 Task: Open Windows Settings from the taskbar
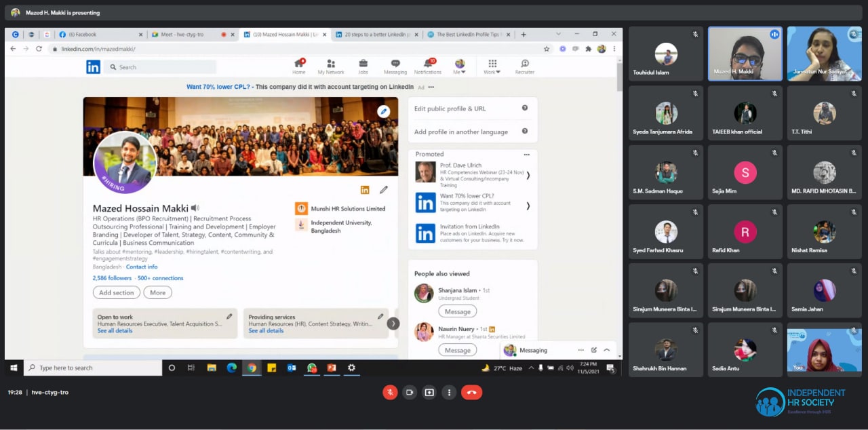coord(351,368)
